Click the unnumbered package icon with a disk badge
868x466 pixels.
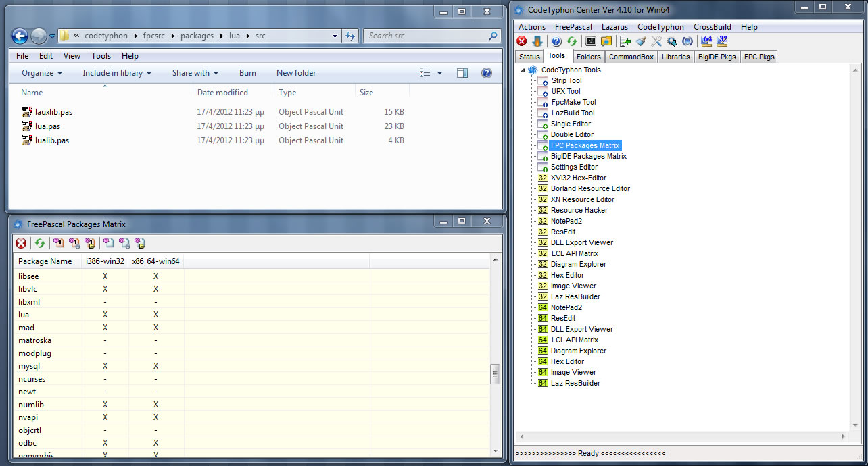[x=124, y=243]
